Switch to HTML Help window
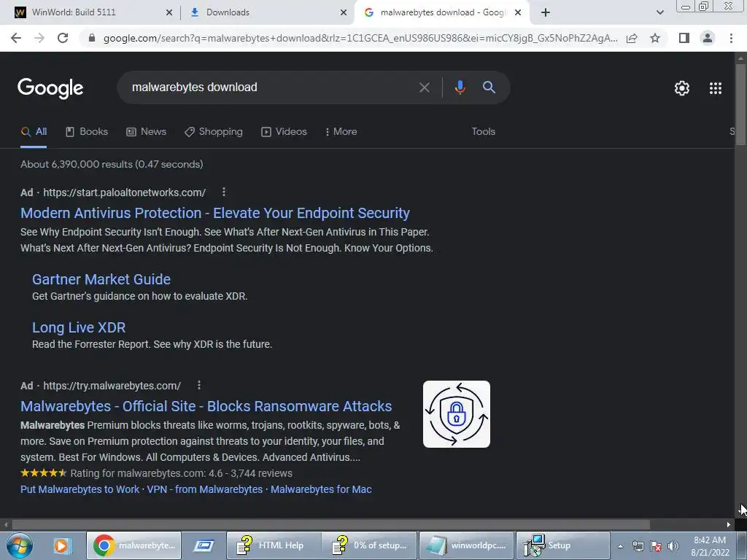 coord(274,545)
